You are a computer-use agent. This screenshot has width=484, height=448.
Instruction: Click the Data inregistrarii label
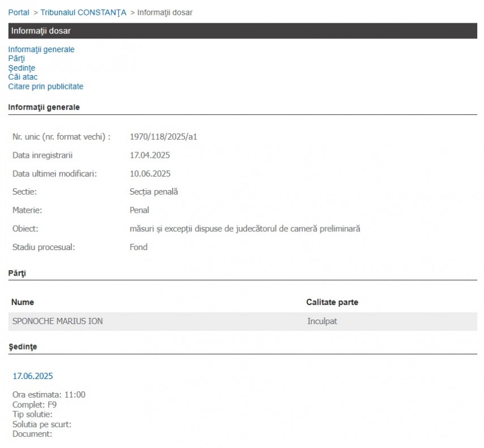(x=42, y=155)
